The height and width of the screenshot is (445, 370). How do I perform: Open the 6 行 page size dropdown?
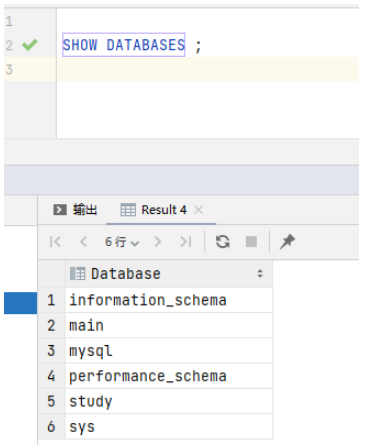pos(122,242)
